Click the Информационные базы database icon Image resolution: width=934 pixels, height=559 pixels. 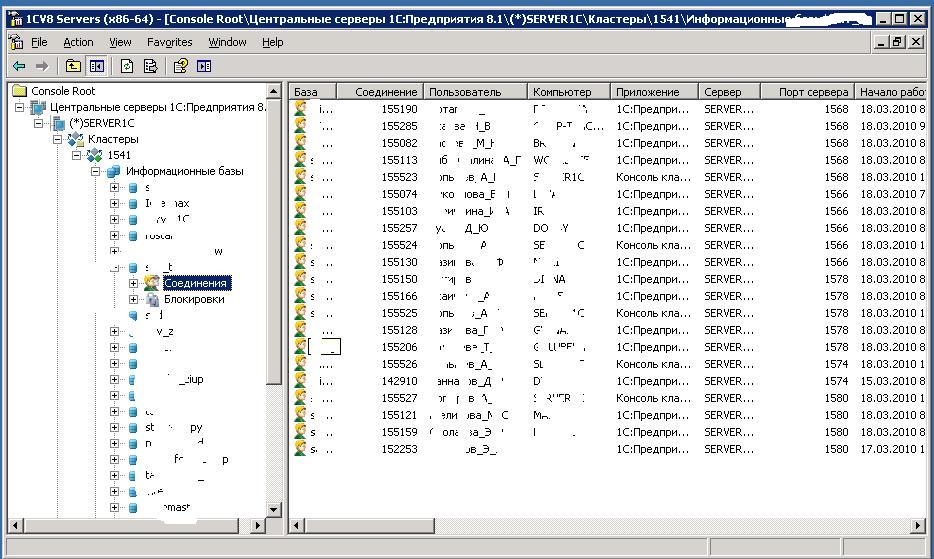[114, 172]
